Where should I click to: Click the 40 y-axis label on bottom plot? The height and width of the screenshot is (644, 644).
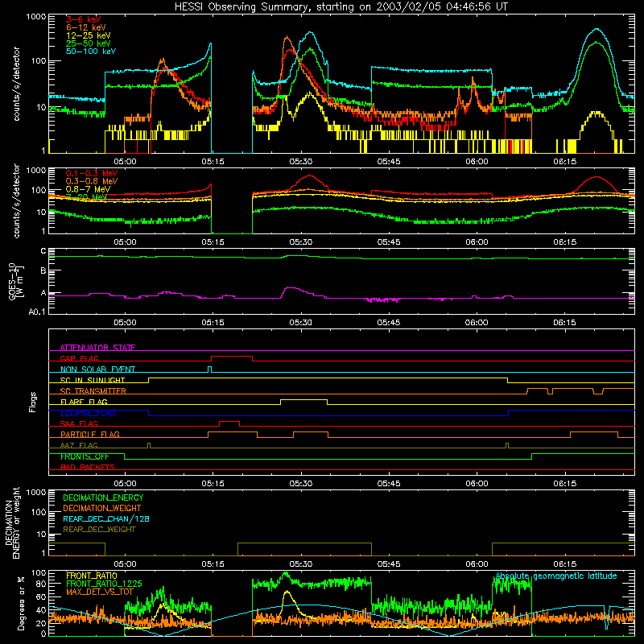coord(41,610)
